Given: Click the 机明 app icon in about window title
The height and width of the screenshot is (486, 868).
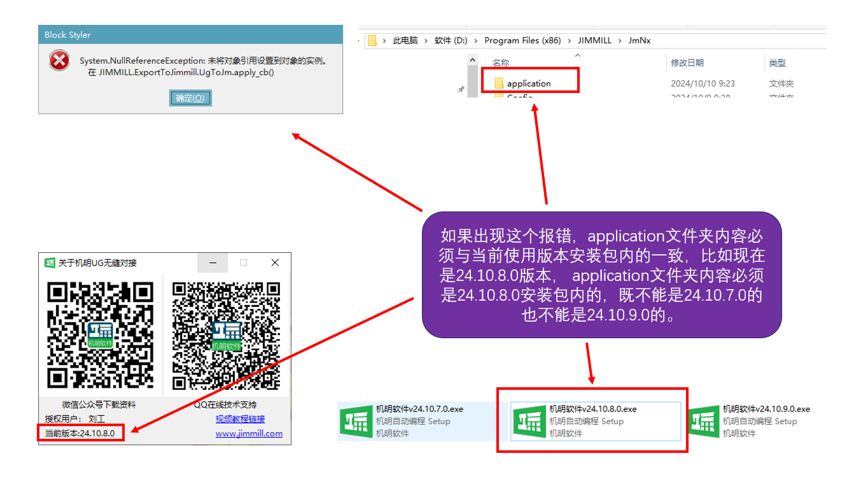Looking at the screenshot, I should 50,262.
